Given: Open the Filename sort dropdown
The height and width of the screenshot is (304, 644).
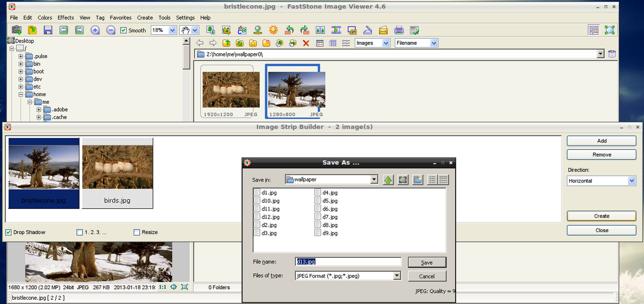Looking at the screenshot, I should [x=434, y=43].
